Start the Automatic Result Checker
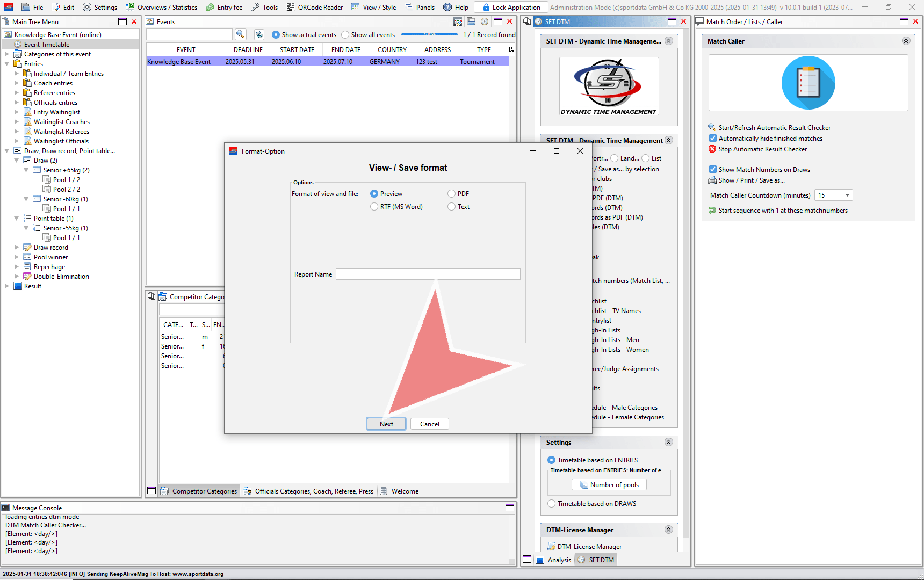The width and height of the screenshot is (924, 580). [774, 128]
